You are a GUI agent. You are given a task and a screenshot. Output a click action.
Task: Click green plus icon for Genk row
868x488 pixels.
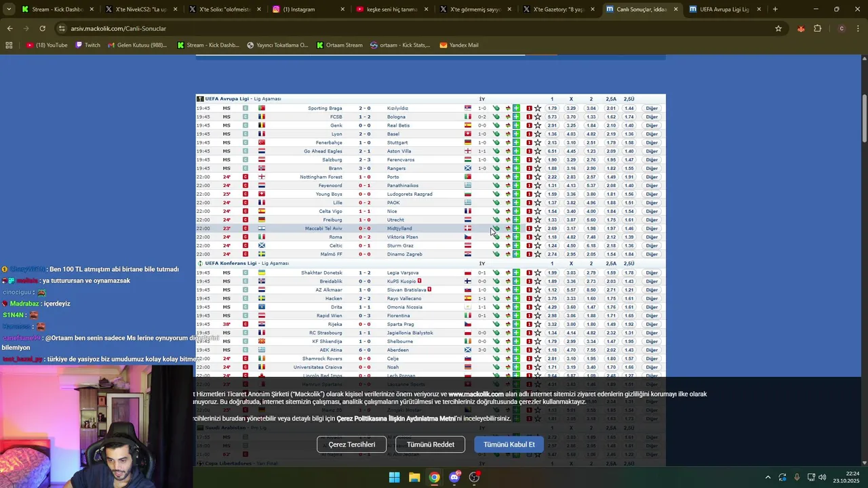(x=516, y=125)
